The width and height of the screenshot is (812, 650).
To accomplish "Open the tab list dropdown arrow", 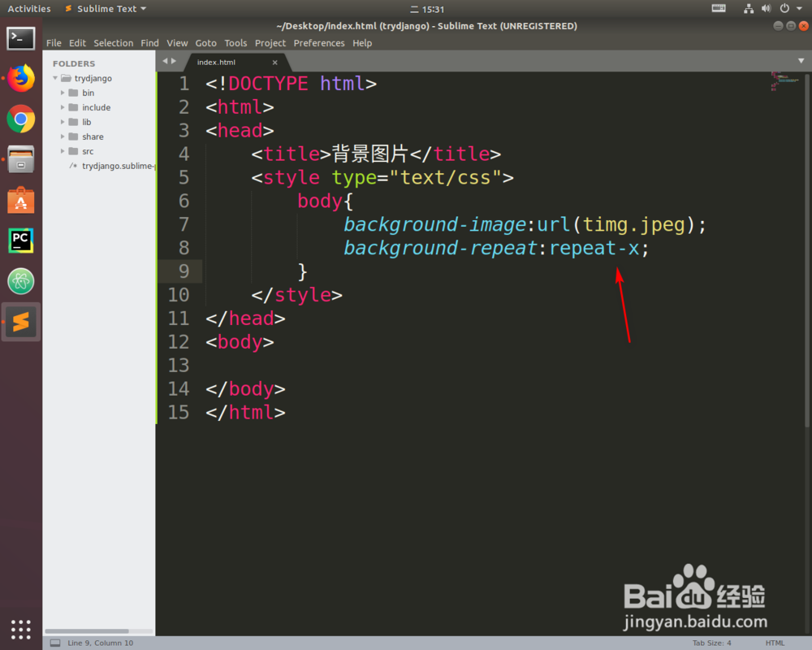I will pyautogui.click(x=801, y=61).
